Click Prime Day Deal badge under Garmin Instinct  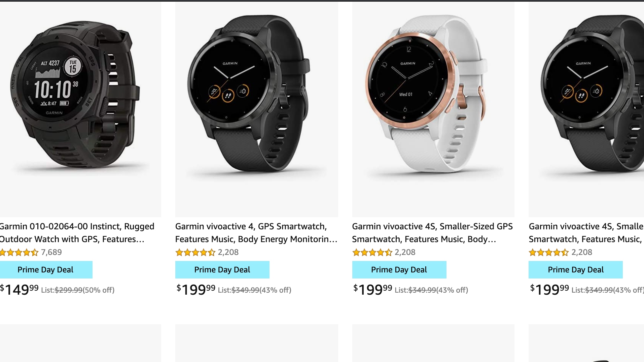46,270
